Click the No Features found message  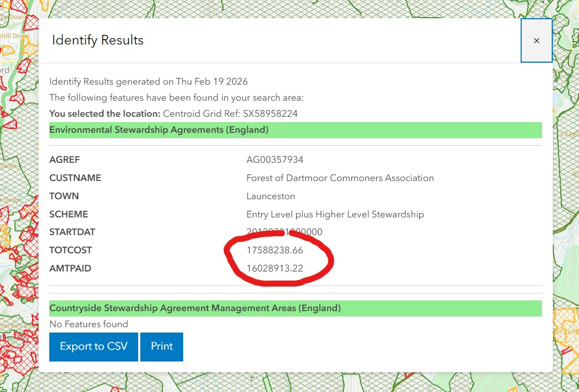coord(89,324)
